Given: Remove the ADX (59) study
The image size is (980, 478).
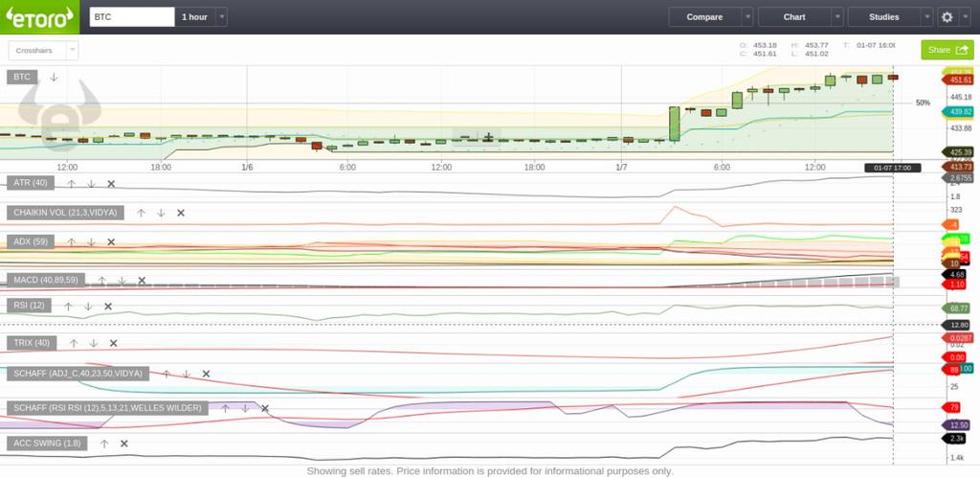Looking at the screenshot, I should (x=111, y=241).
